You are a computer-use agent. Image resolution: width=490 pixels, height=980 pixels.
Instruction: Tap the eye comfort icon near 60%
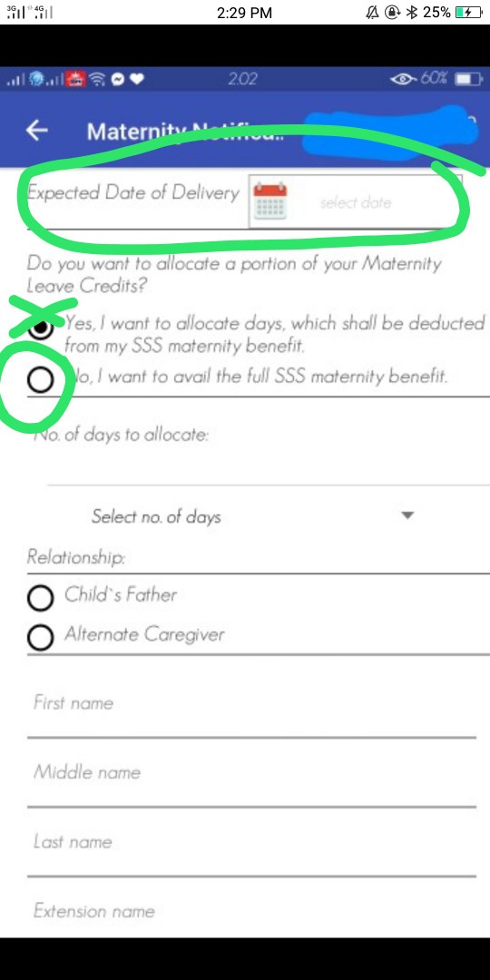[x=403, y=79]
